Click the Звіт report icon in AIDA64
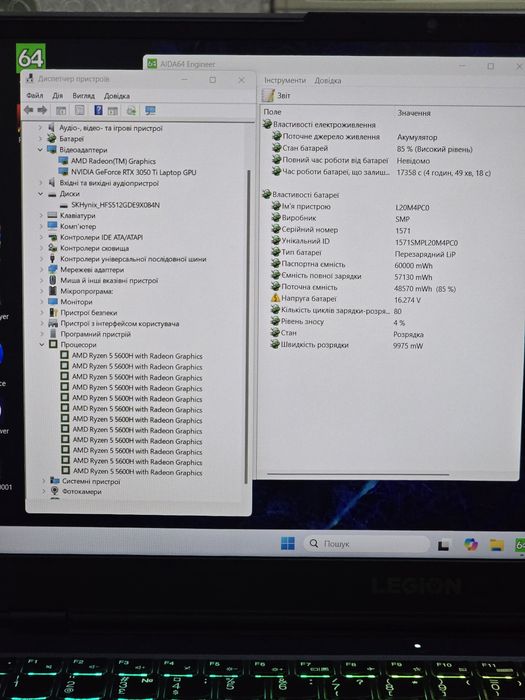The image size is (525, 700). click(268, 95)
